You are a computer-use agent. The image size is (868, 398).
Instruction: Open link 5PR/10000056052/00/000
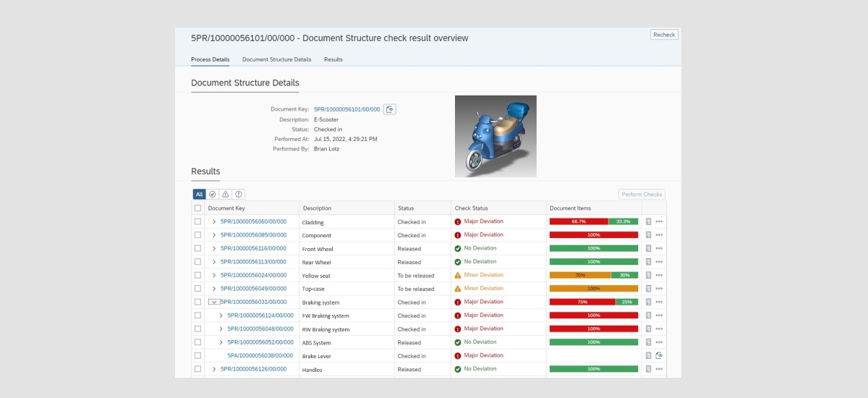coord(260,342)
